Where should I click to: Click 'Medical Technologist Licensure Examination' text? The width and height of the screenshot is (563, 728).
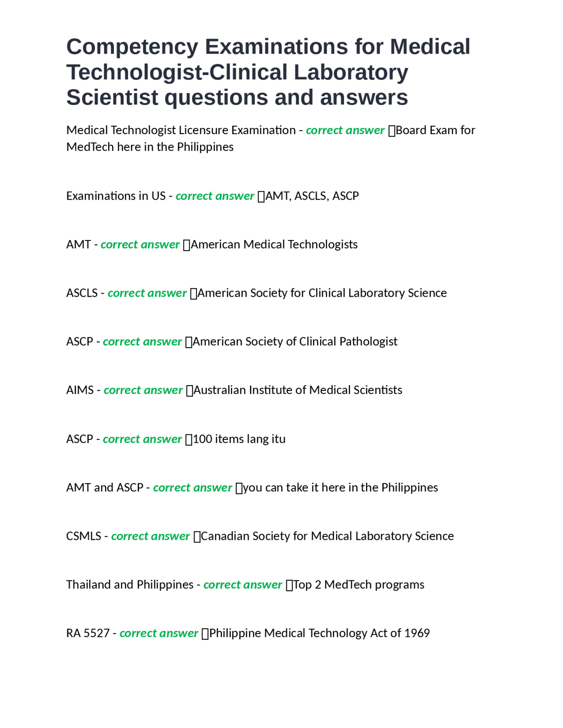coord(181,130)
